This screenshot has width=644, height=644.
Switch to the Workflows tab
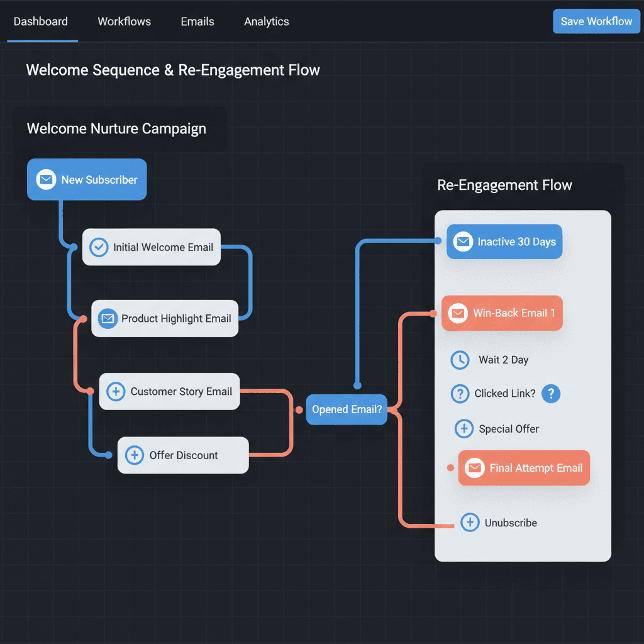point(124,21)
